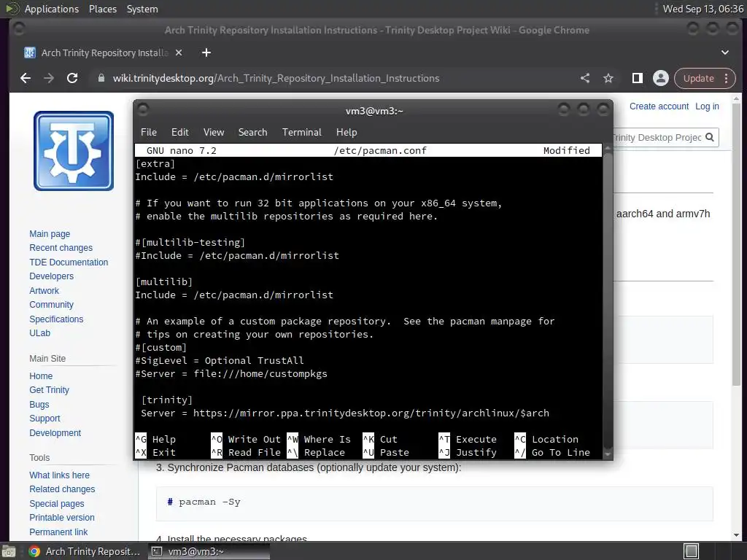Click show desktop icon in bottom panel

[x=9, y=551]
